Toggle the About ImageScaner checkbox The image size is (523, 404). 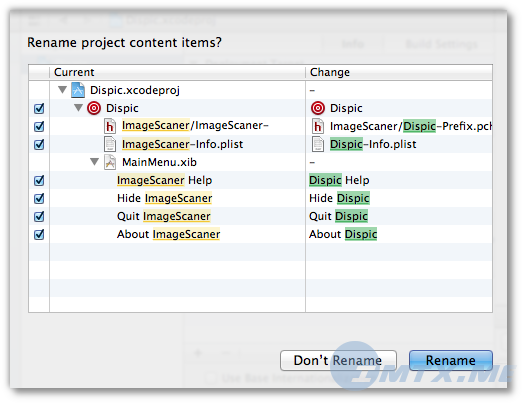tap(39, 234)
